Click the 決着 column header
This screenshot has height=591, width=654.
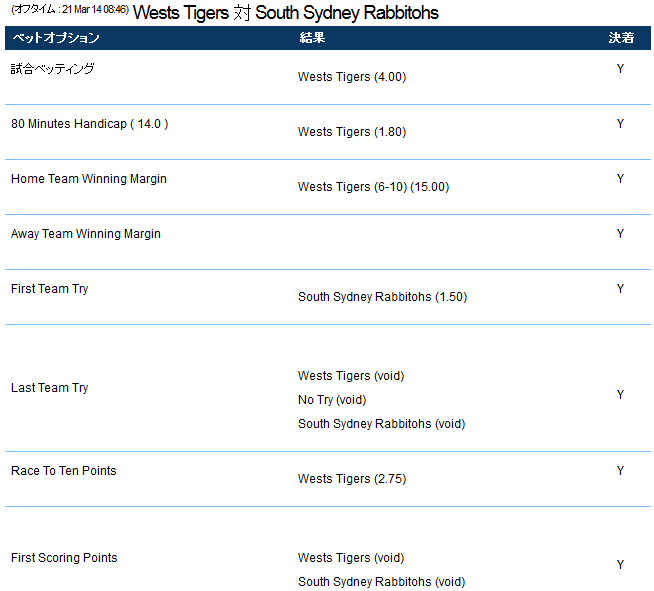(620, 38)
